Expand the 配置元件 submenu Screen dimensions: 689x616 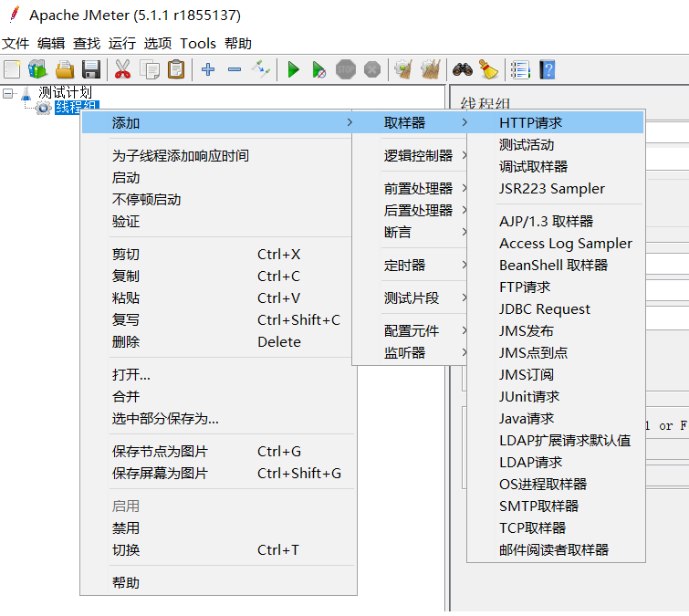click(410, 331)
